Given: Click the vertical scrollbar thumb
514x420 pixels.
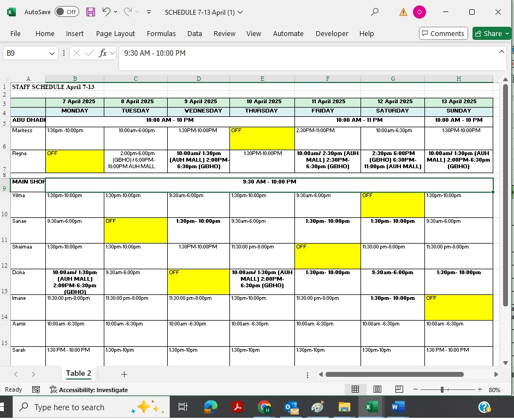Looking at the screenshot, I should coord(505,196).
